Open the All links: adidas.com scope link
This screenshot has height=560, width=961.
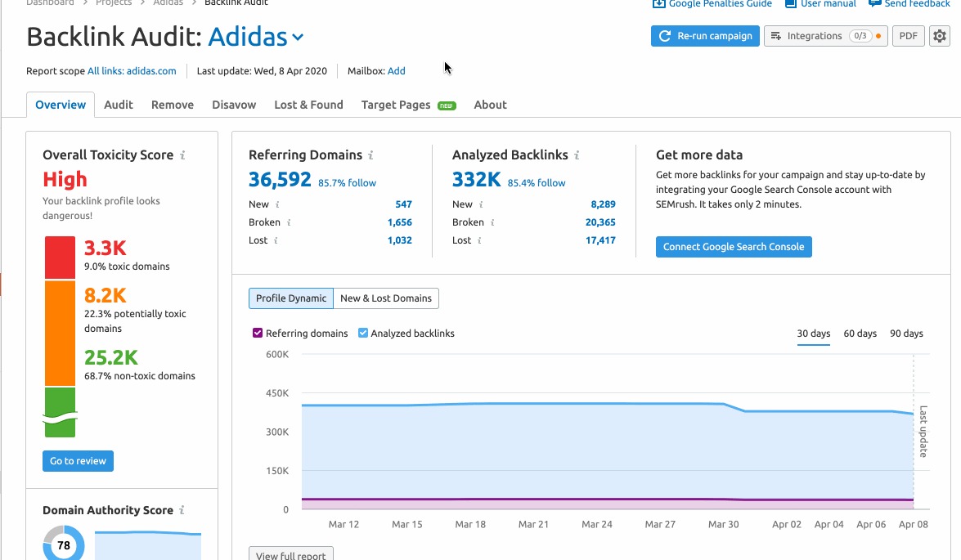tap(132, 71)
